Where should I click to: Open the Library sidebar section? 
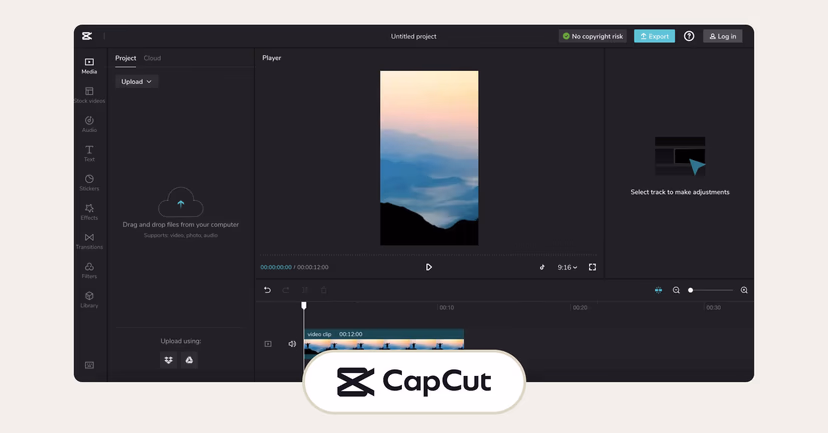[89, 299]
